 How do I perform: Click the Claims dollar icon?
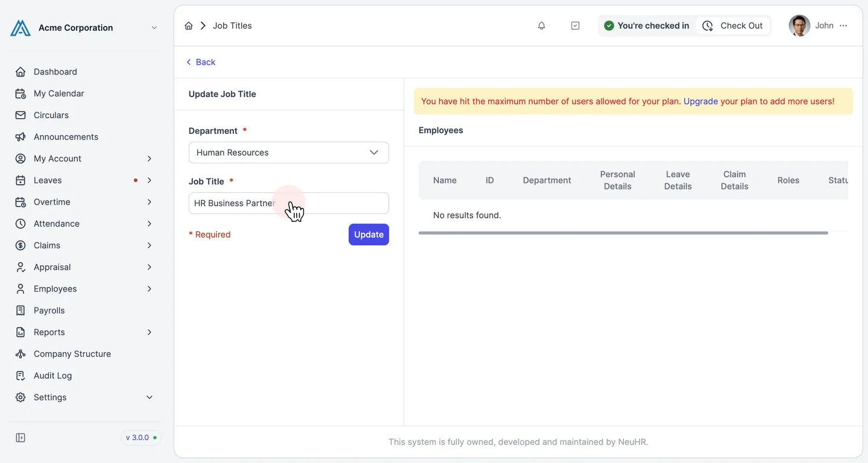click(x=20, y=245)
